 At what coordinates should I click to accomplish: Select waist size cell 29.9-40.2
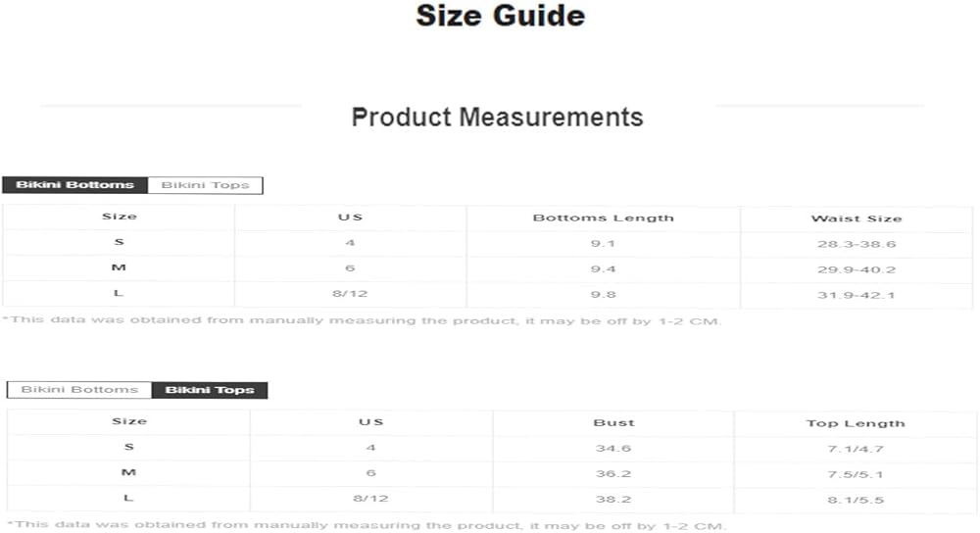856,269
